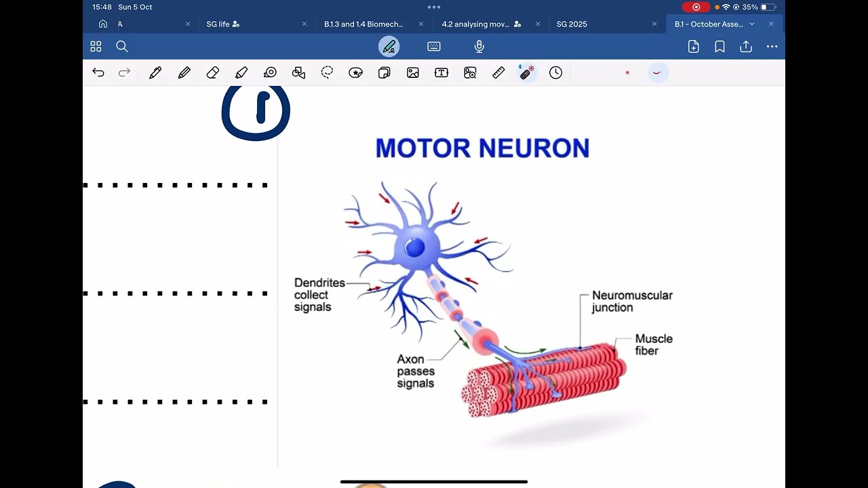Open the timer clock tool
The height and width of the screenshot is (488, 868).
point(556,73)
